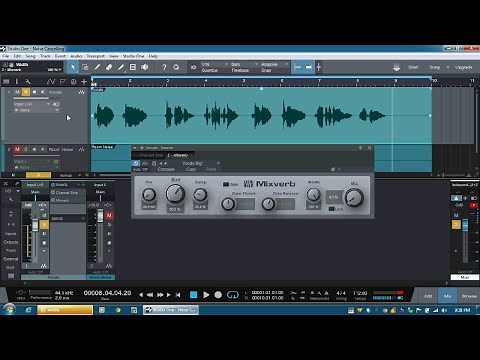480x360 pixels.
Task: Select the Split tool
Action: point(97,67)
